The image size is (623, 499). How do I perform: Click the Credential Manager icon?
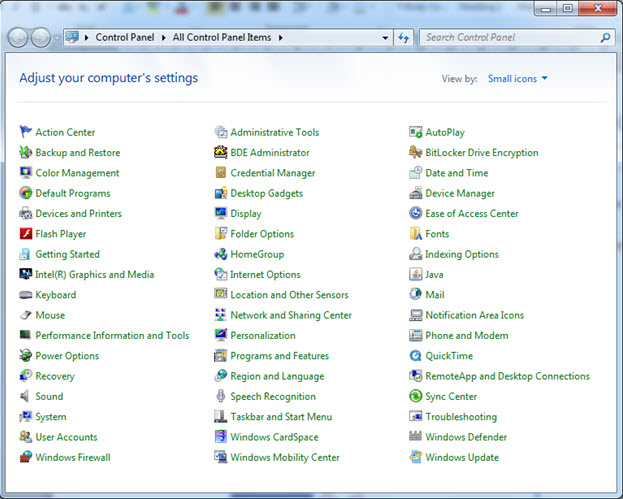pos(221,172)
